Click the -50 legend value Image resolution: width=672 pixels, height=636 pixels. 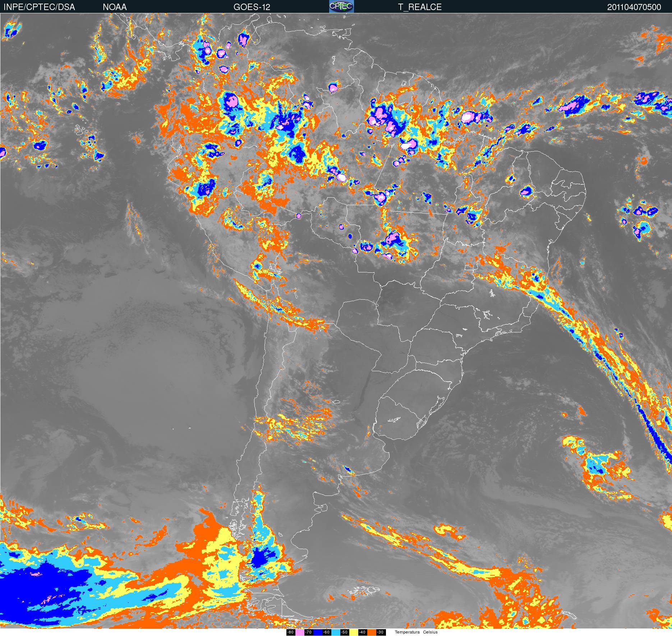[x=345, y=632]
